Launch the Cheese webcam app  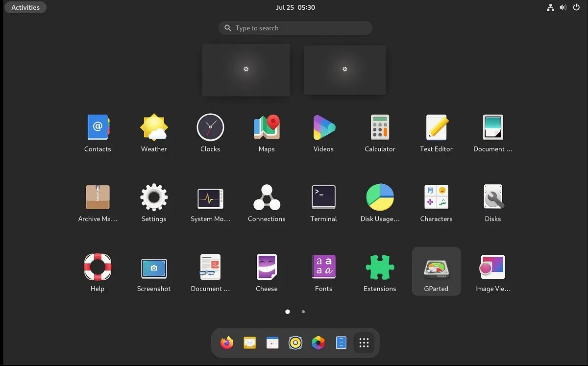click(267, 272)
